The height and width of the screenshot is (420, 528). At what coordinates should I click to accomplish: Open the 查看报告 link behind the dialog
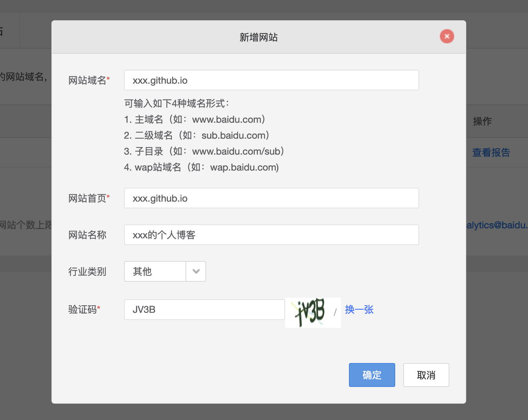click(491, 153)
